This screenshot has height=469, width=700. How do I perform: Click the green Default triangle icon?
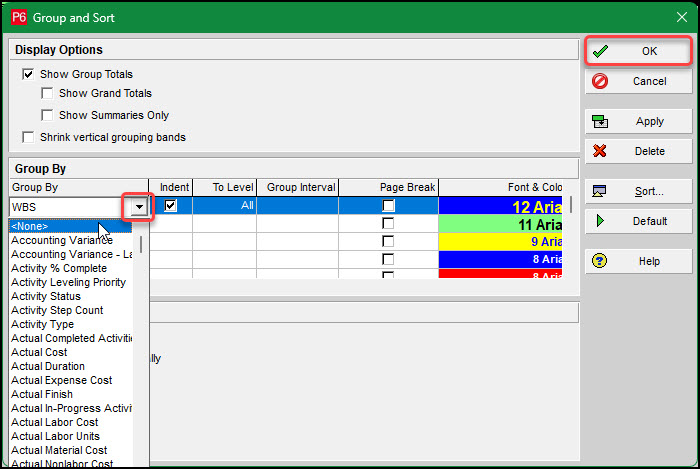(600, 221)
